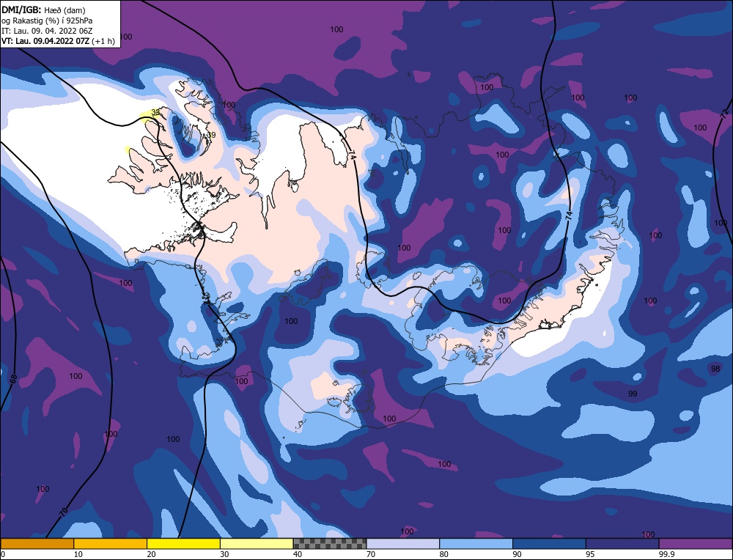Click the 'og Rakastig (%) í 925hPa' line

coord(47,20)
